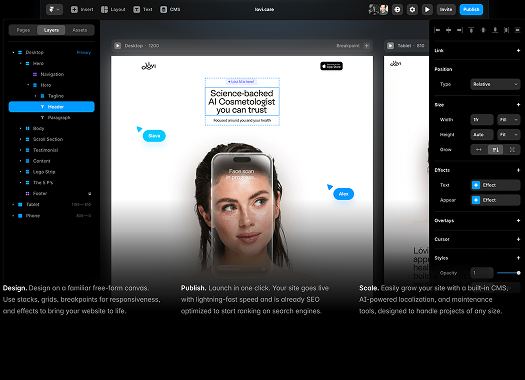The width and height of the screenshot is (525, 380).
Task: Select the Header text layer
Action: tap(52, 107)
